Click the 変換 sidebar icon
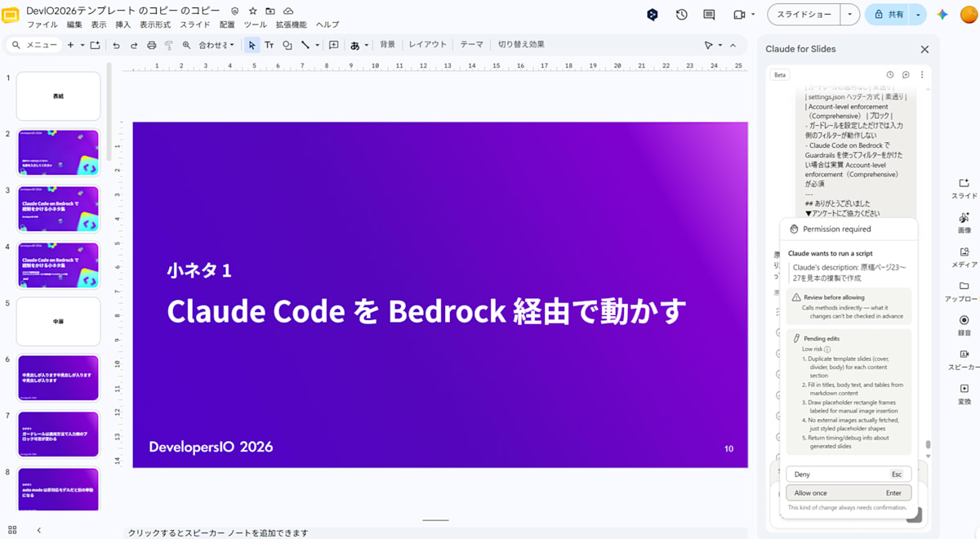 point(964,394)
